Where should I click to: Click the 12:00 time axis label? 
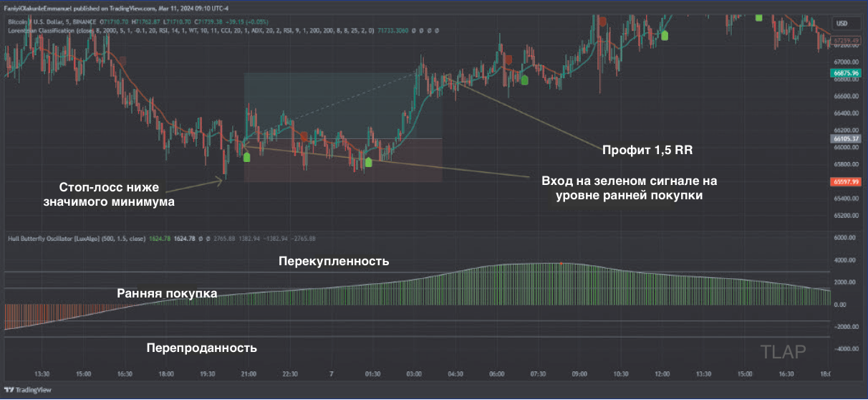click(662, 373)
